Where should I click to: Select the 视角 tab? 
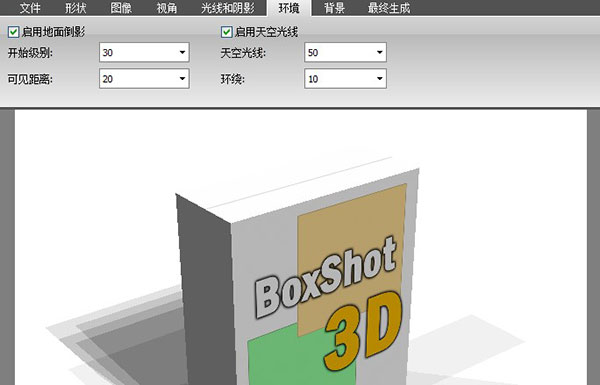tap(166, 8)
